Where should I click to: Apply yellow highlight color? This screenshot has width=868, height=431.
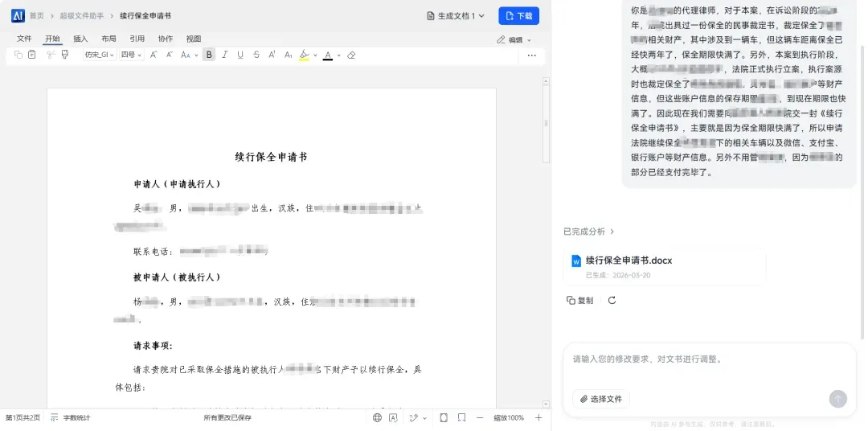point(303,55)
